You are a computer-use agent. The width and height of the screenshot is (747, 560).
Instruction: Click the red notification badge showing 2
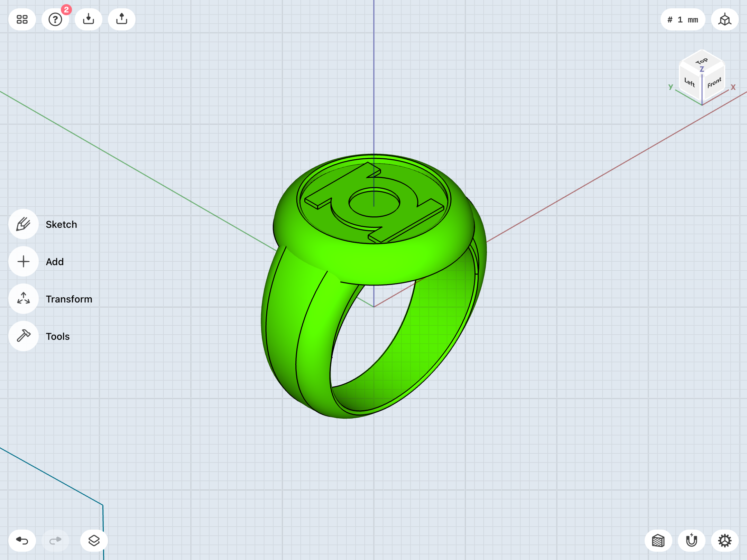(x=66, y=10)
